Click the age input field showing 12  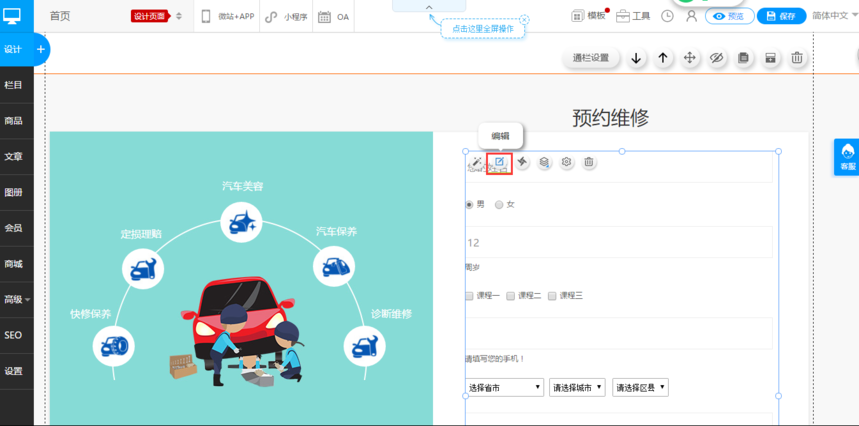[x=618, y=242]
